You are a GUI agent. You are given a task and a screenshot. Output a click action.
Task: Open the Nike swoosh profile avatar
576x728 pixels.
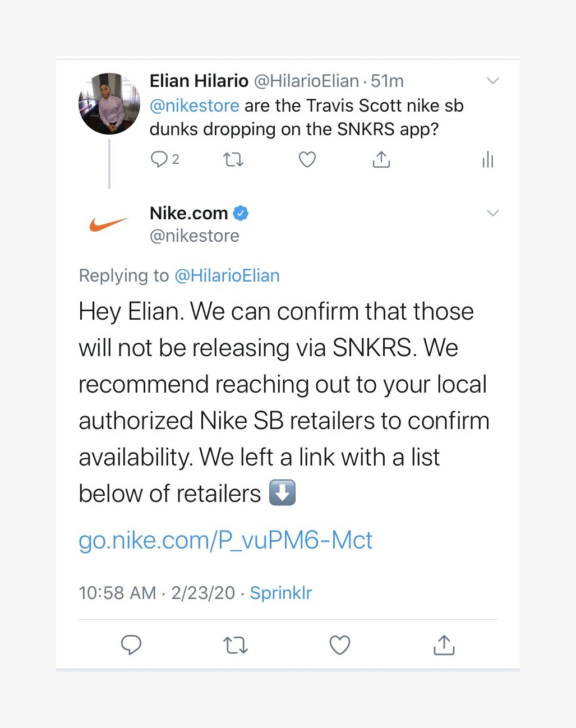(109, 224)
